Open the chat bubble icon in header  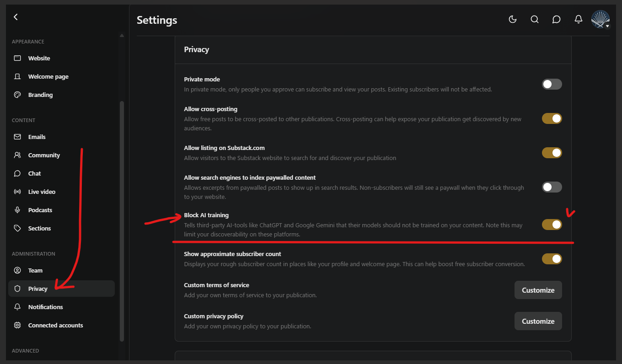pos(557,19)
